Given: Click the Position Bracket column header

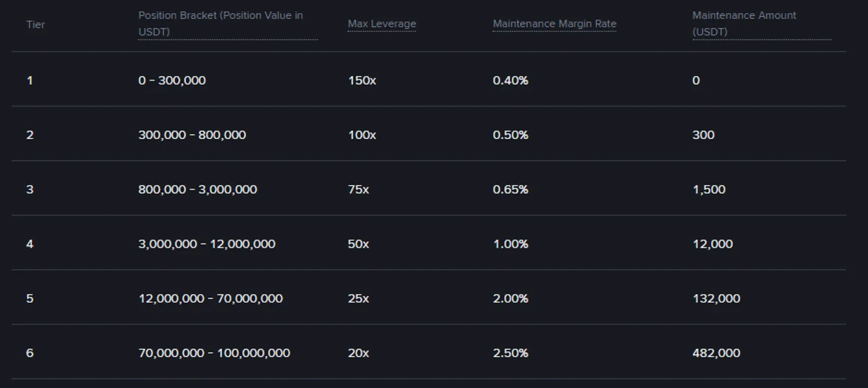Looking at the screenshot, I should [x=228, y=24].
